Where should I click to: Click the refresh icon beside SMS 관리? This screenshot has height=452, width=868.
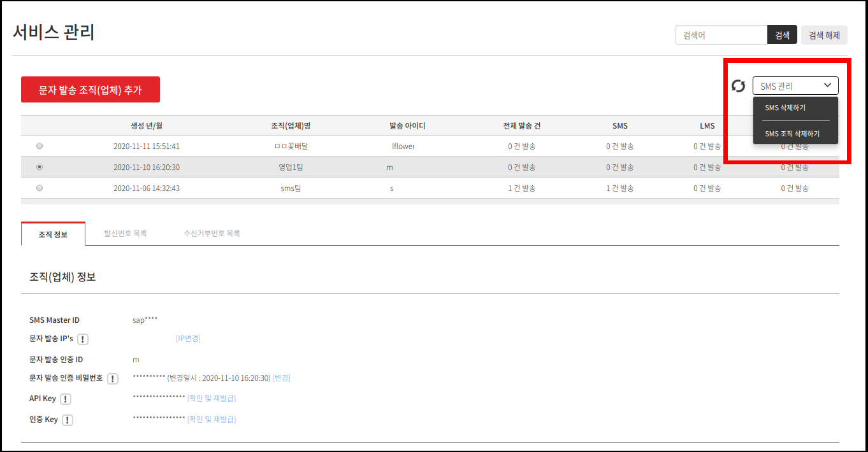click(x=738, y=86)
